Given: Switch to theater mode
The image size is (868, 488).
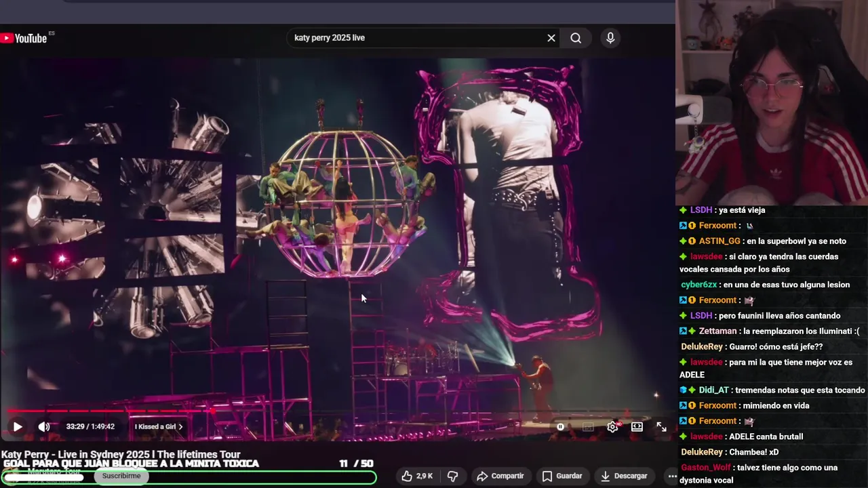Looking at the screenshot, I should 637,427.
